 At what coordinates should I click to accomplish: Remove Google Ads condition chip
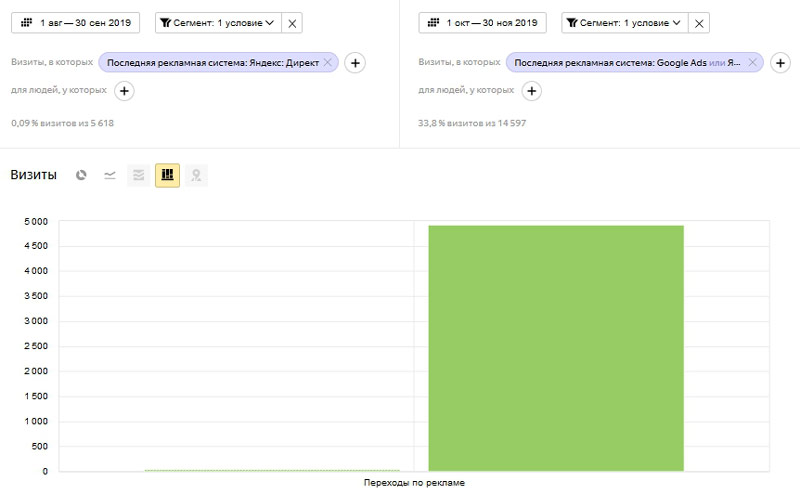(750, 62)
